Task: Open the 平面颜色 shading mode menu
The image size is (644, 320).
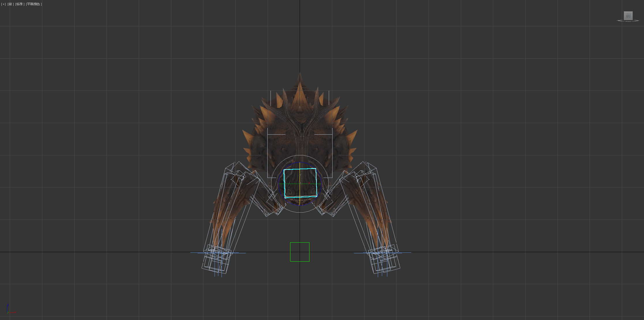Action: click(34, 4)
